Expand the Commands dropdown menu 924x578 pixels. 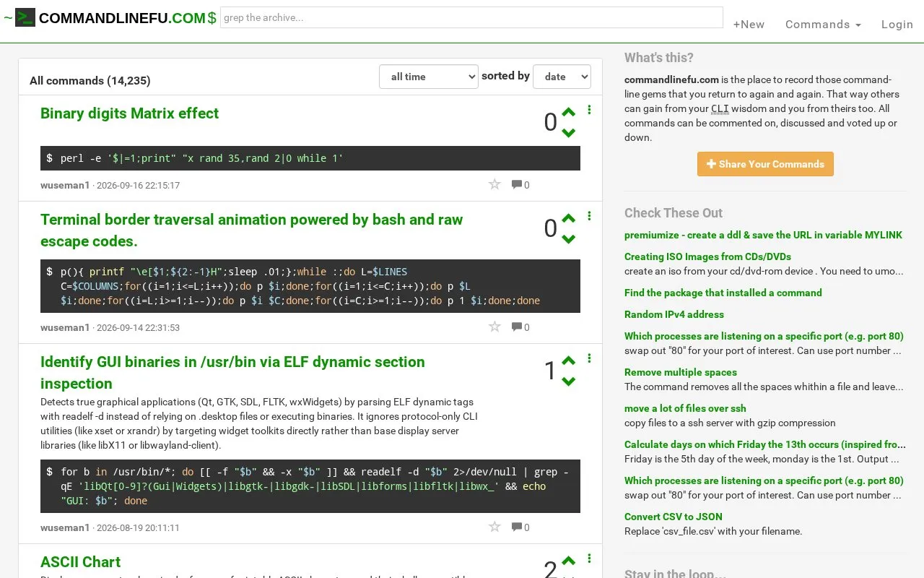point(823,24)
